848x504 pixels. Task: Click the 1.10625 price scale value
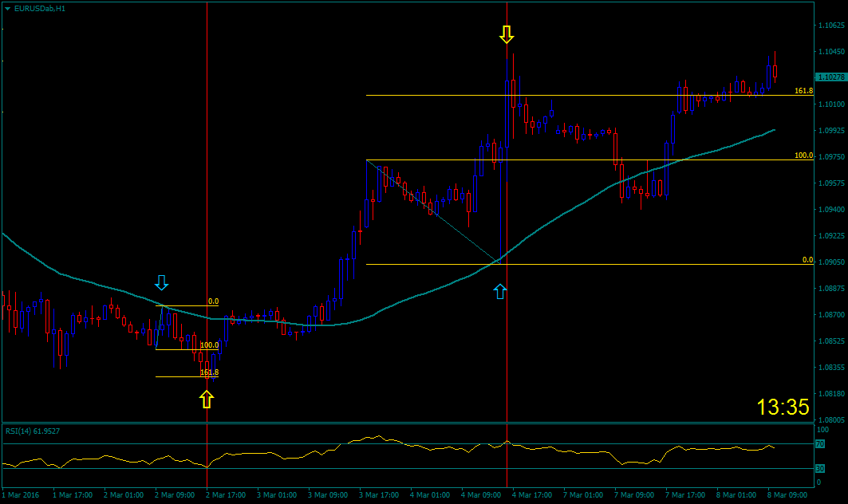point(831,26)
